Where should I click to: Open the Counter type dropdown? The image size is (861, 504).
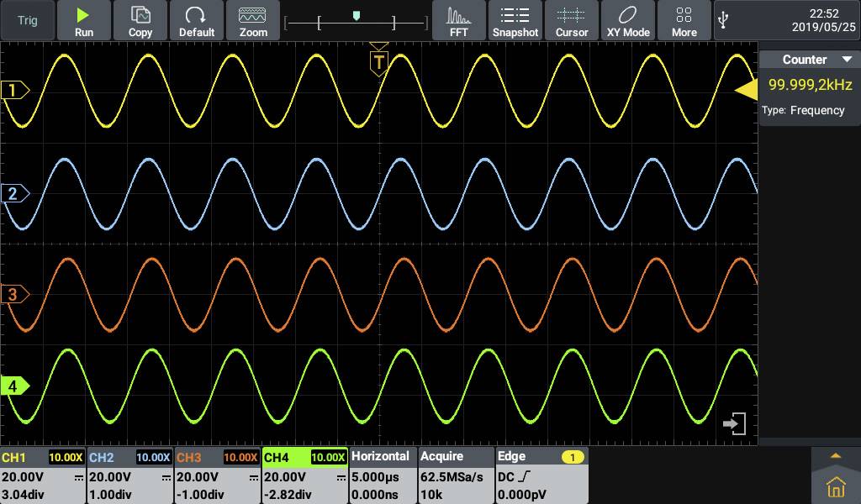click(x=846, y=59)
